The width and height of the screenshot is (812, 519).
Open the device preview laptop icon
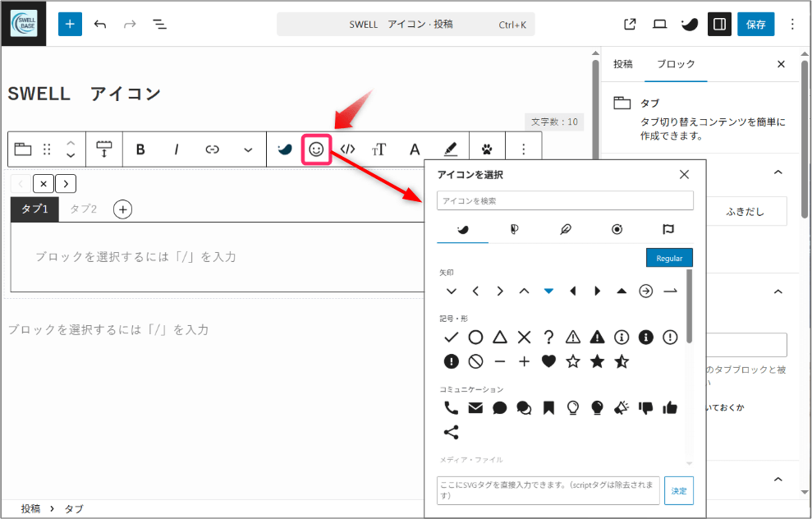pyautogui.click(x=659, y=24)
